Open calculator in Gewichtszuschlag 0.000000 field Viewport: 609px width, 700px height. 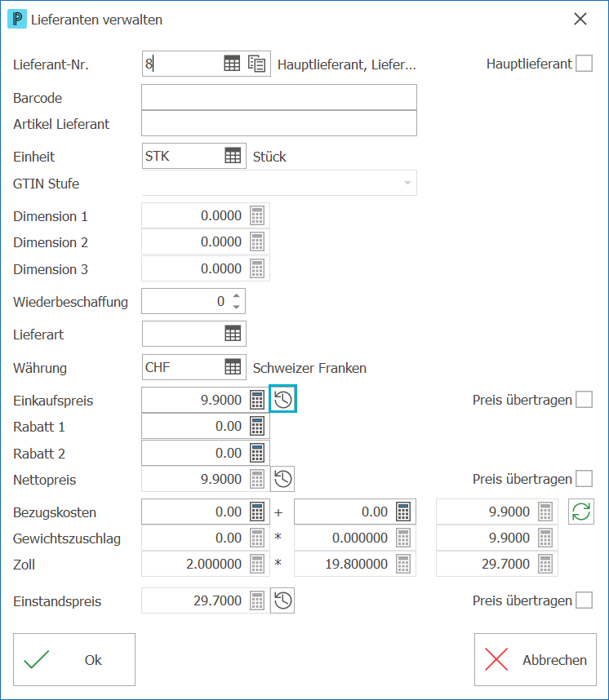pyautogui.click(x=403, y=538)
